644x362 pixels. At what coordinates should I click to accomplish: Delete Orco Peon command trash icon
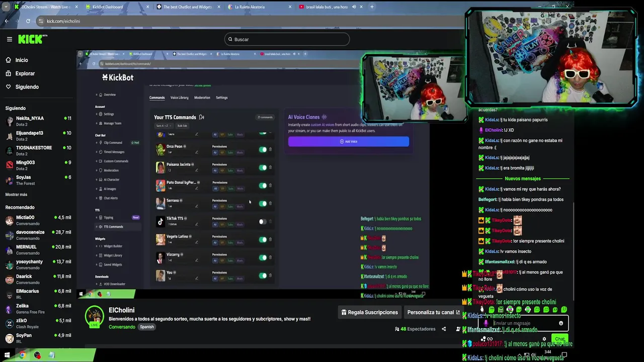point(270,149)
